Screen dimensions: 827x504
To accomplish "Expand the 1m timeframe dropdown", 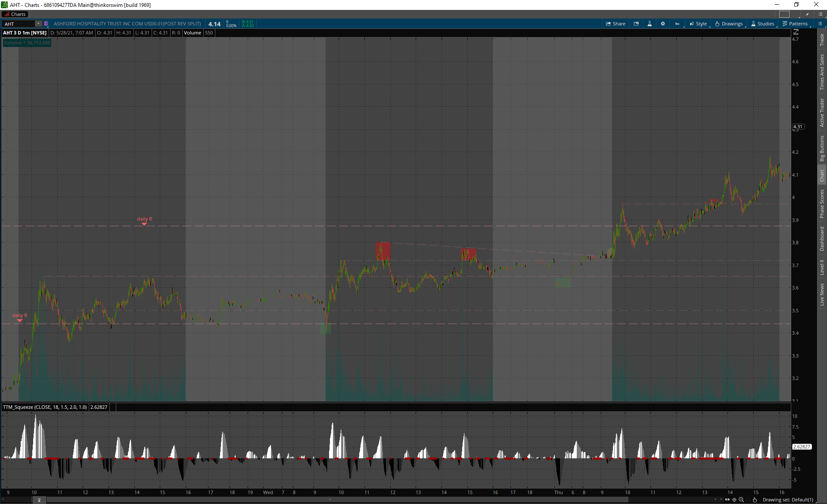I will pos(677,24).
